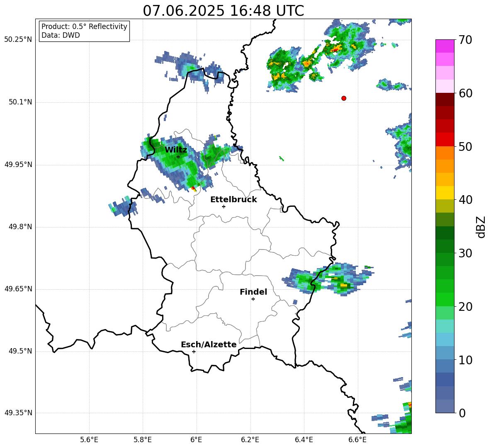Click the 6.4°E longitude label
The image size is (491, 448).
(x=304, y=440)
